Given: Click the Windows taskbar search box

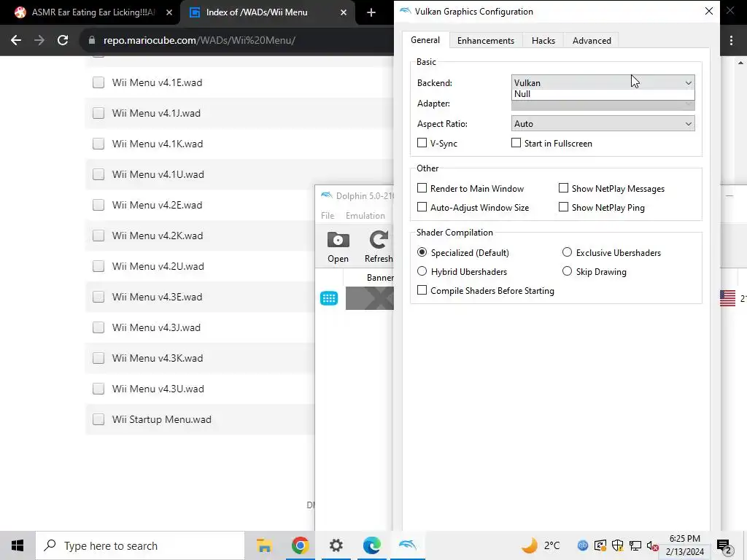Looking at the screenshot, I should 140,545.
